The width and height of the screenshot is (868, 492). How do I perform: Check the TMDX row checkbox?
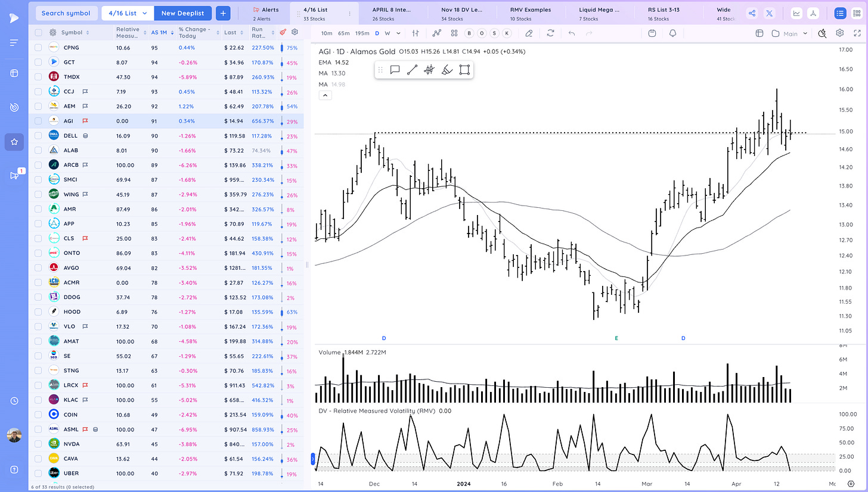(39, 77)
